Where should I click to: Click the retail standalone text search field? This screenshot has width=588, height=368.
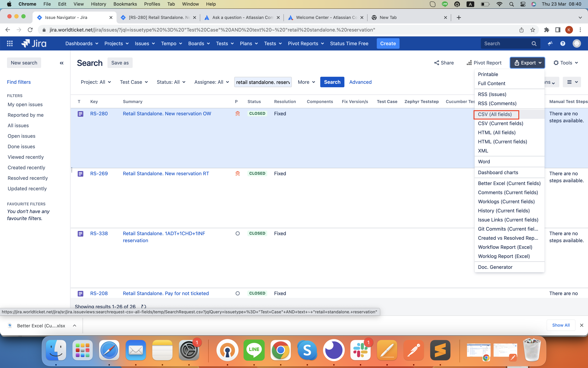pos(263,82)
